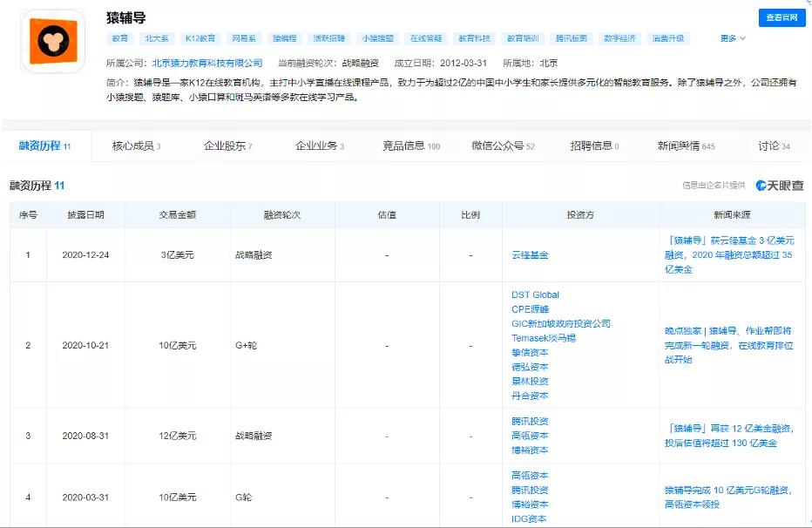The height and width of the screenshot is (528, 812).
Task: Open news 猿辅导完成10亿美元G轮融资
Action: pyautogui.click(x=728, y=497)
